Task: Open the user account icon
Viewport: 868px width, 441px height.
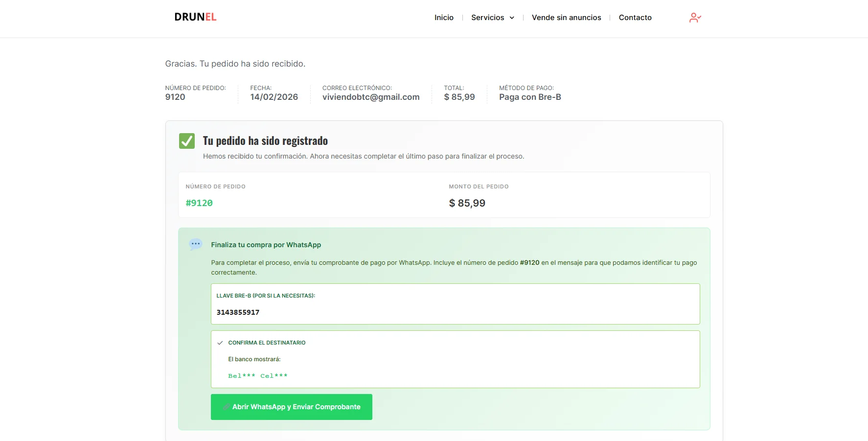Action: [695, 18]
